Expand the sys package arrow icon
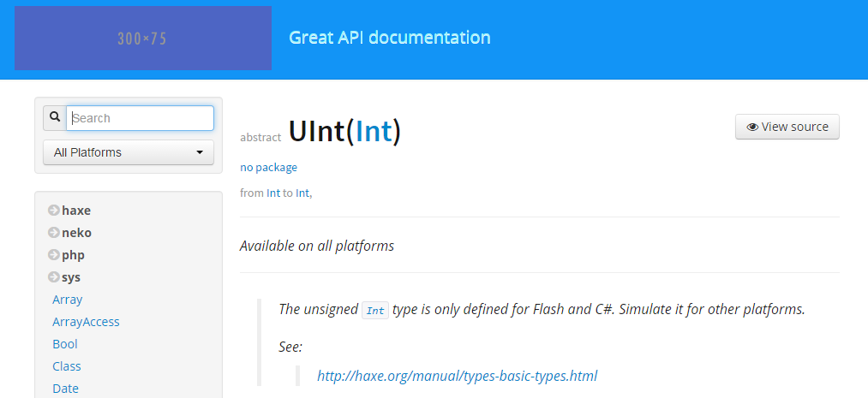The image size is (868, 398). [54, 277]
